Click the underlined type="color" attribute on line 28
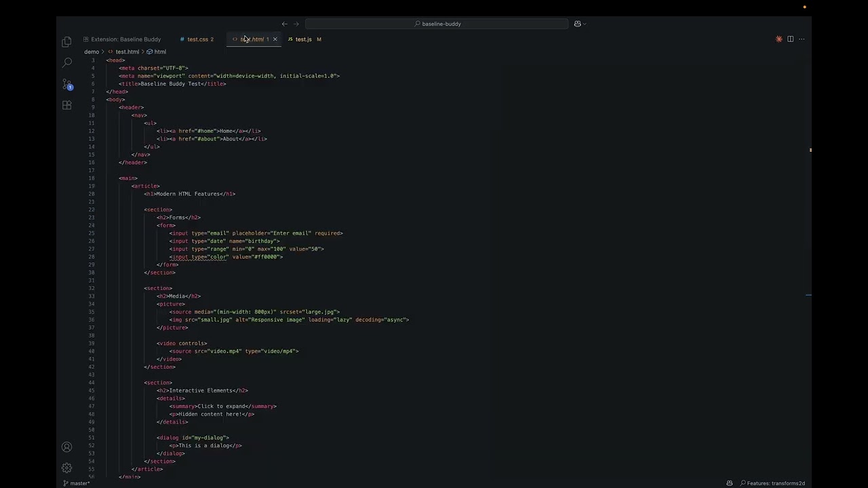The height and width of the screenshot is (488, 868). point(210,257)
